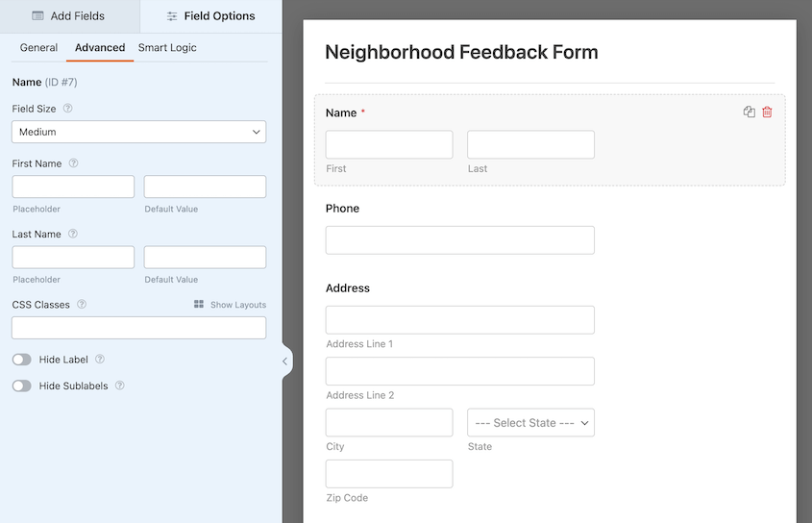The height and width of the screenshot is (523, 812).
Task: Duplicate the Name field
Action: pos(750,112)
